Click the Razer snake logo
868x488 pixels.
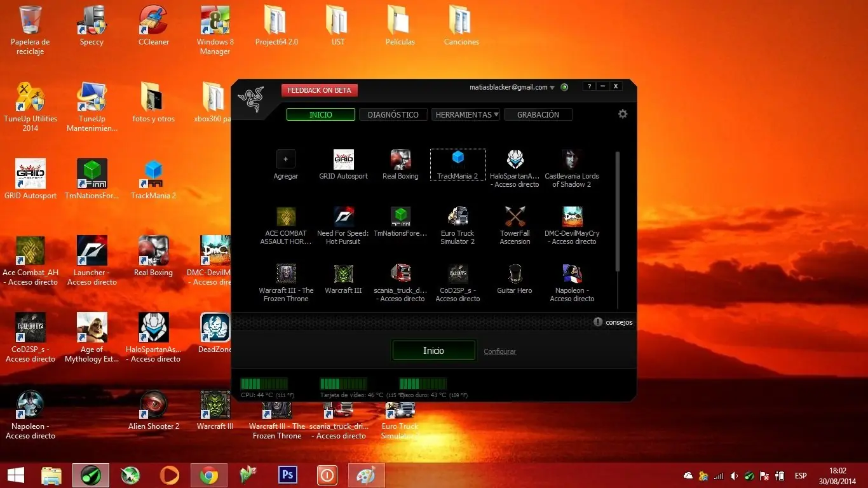(x=250, y=99)
